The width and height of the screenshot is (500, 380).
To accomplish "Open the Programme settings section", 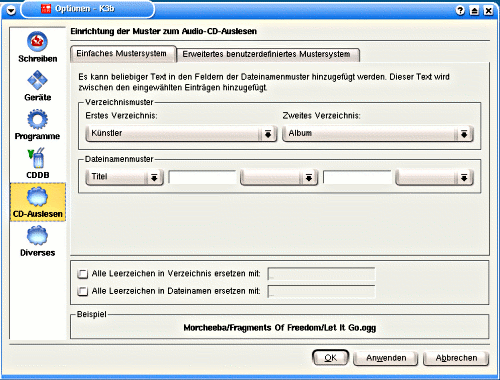I will tap(37, 125).
